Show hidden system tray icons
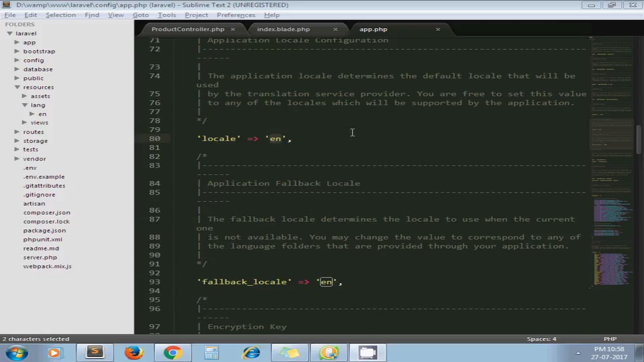This screenshot has width=644, height=362. pyautogui.click(x=578, y=353)
